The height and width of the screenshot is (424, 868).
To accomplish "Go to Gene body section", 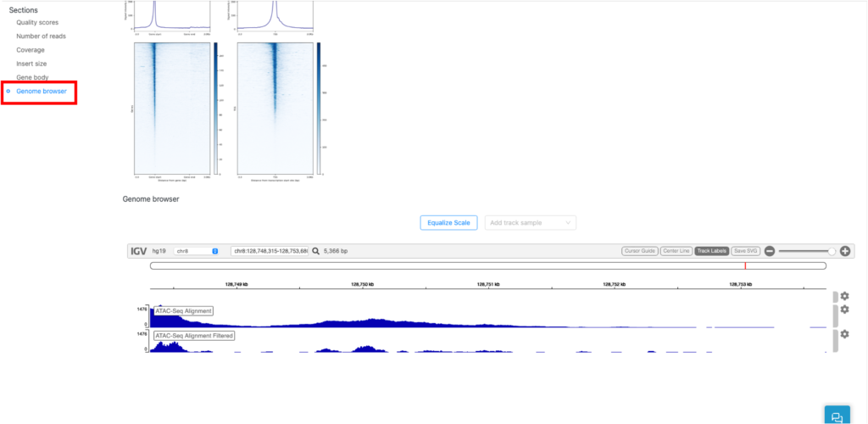I will 32,77.
